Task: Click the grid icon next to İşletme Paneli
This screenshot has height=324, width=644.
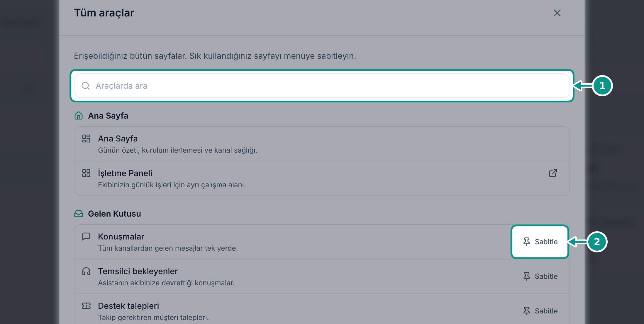Action: pyautogui.click(x=86, y=173)
